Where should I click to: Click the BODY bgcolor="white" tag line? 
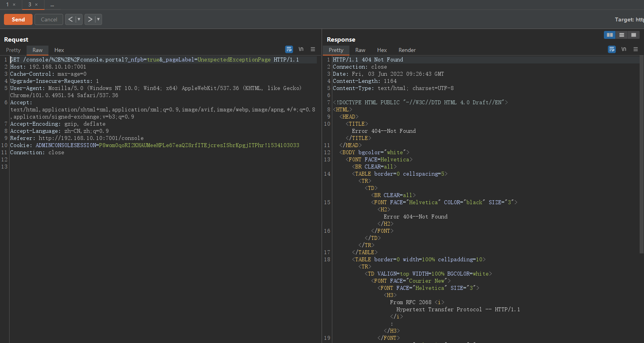(x=374, y=152)
